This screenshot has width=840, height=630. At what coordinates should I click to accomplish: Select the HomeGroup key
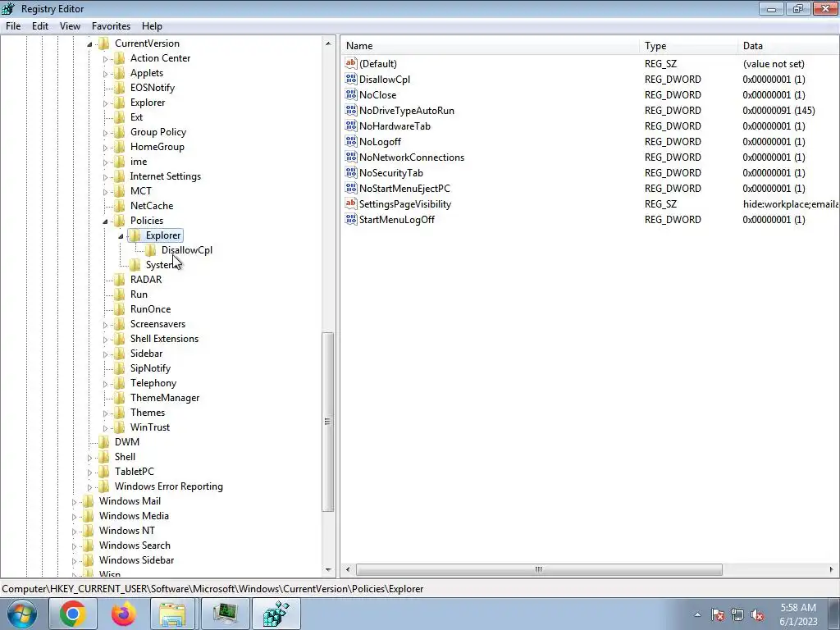[x=157, y=147]
